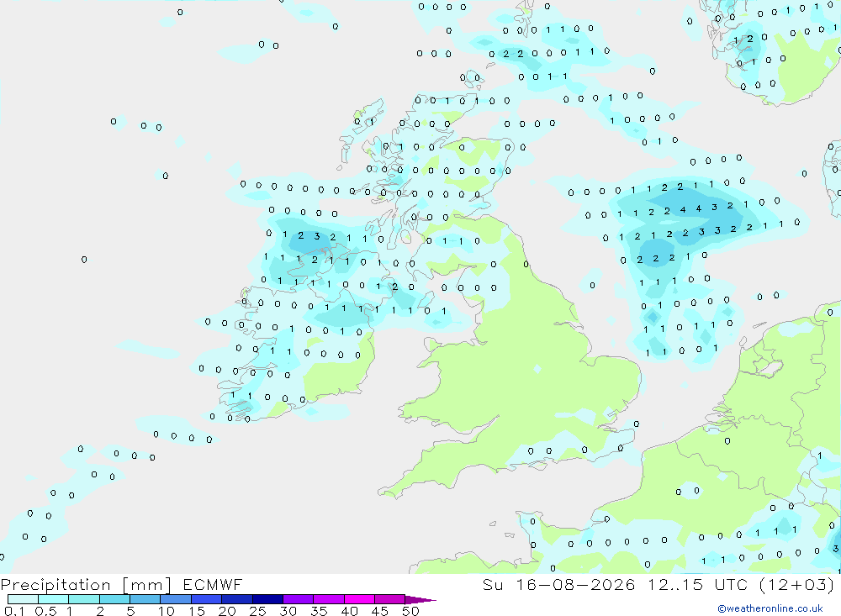The image size is (841, 616).
Task: Select the 5–10 mm legend color box
Action: (x=145, y=599)
